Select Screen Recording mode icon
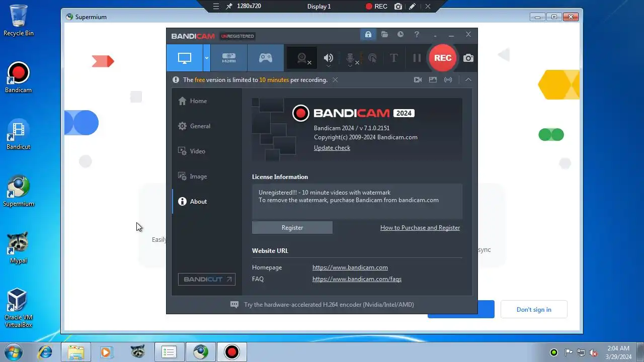644x362 pixels. coord(185,58)
